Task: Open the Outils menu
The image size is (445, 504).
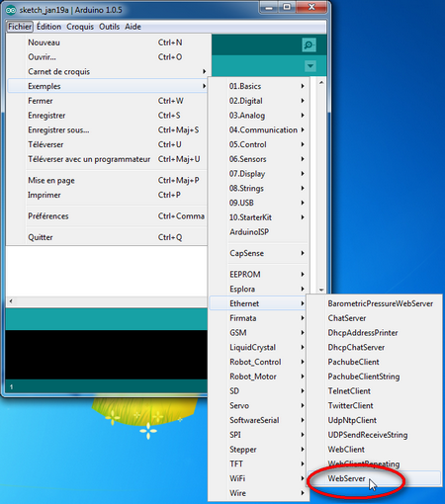Action: coord(109,27)
